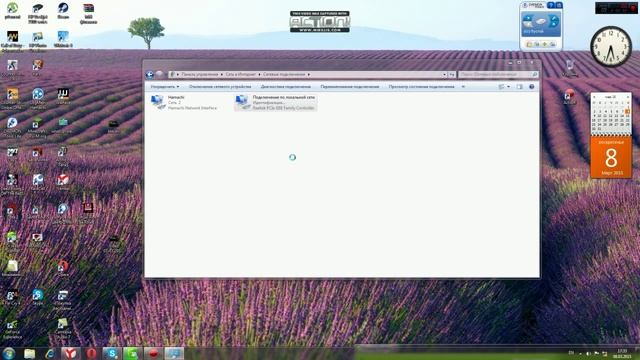Expand arrow after Сетевые подключения breadcrumb
Image resolution: width=640 pixels, height=360 pixels.
tap(309, 74)
